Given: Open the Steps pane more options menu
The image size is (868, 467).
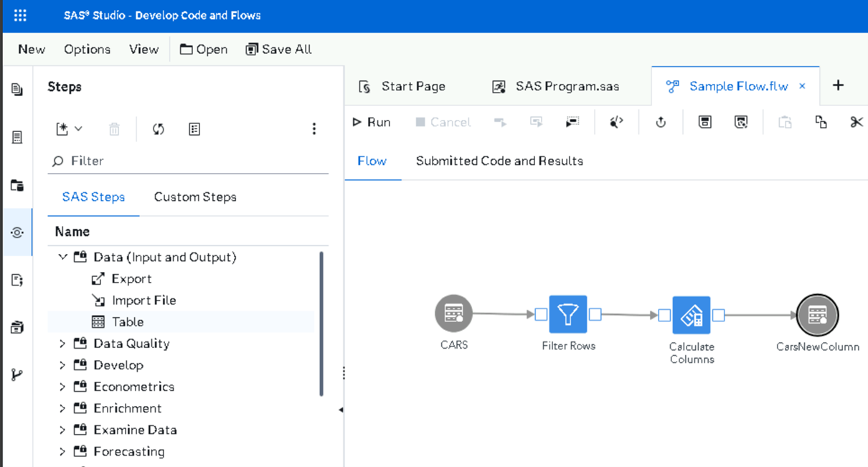Looking at the screenshot, I should tap(313, 129).
